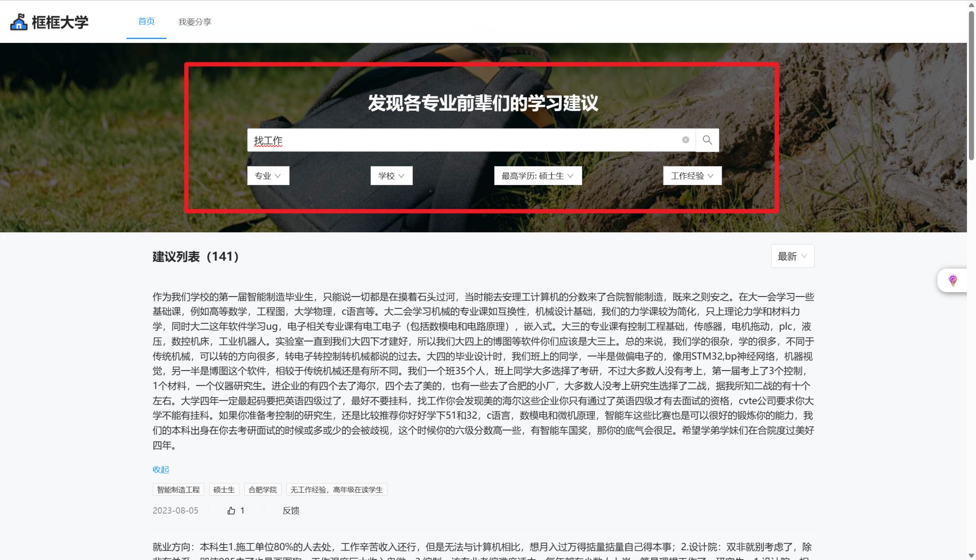Open the 学校 dropdown filter
The height and width of the screenshot is (560, 976).
tap(391, 176)
